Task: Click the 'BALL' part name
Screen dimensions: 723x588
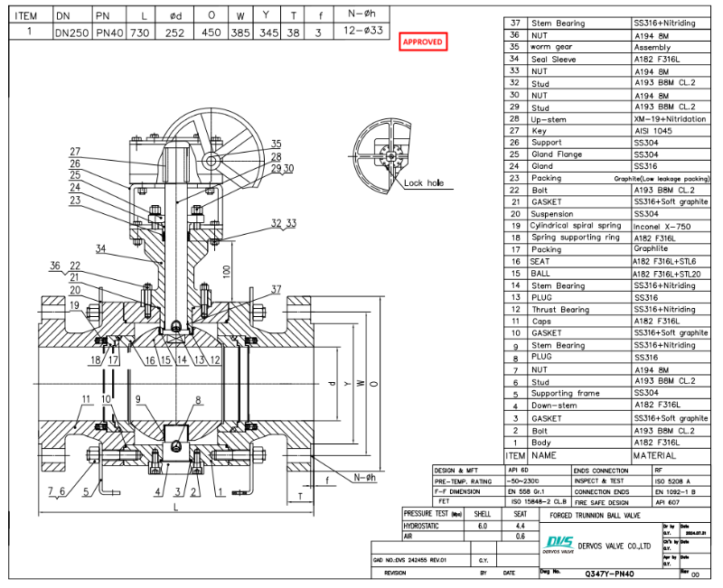Action: pos(540,274)
